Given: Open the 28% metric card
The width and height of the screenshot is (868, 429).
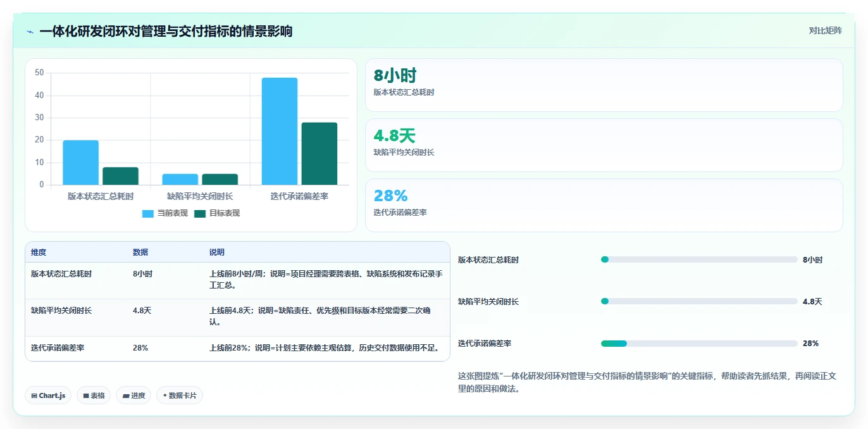Looking at the screenshot, I should click(x=604, y=205).
